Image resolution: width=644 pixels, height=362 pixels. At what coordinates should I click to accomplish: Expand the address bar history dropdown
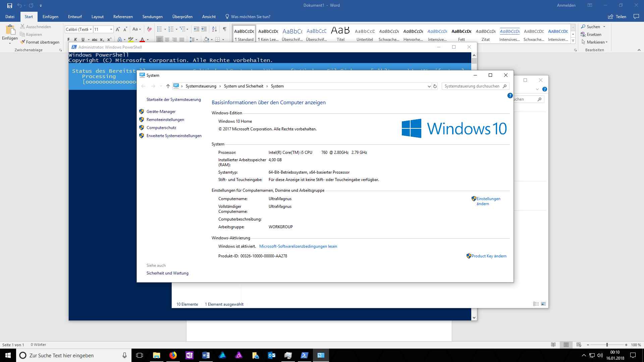(x=429, y=86)
